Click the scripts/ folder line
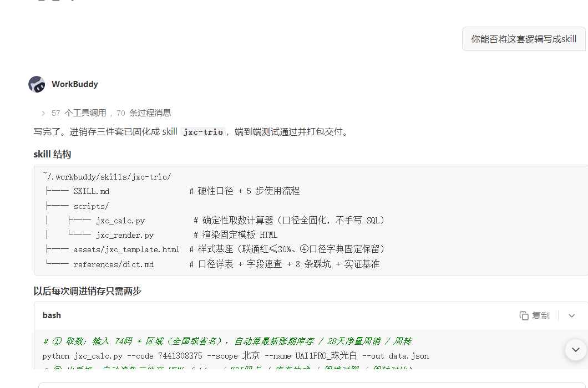The width and height of the screenshot is (588, 388). click(77, 206)
